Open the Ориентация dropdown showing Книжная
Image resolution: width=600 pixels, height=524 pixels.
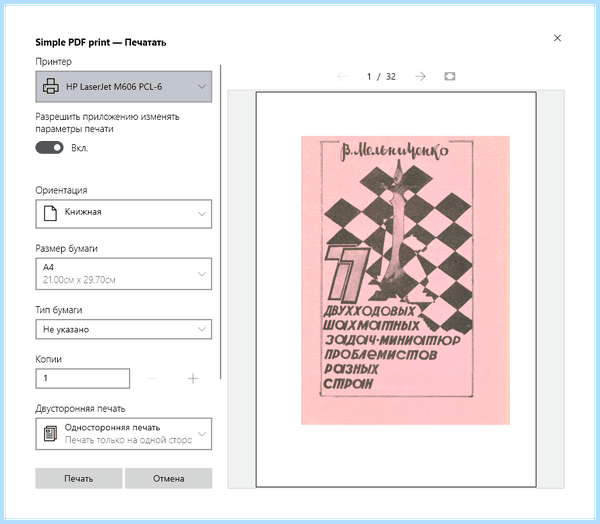coord(124,214)
